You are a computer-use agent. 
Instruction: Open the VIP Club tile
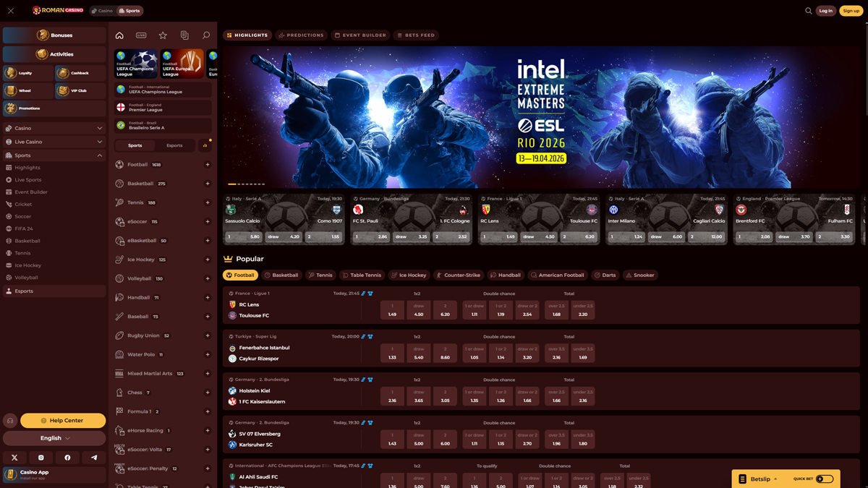click(x=80, y=91)
